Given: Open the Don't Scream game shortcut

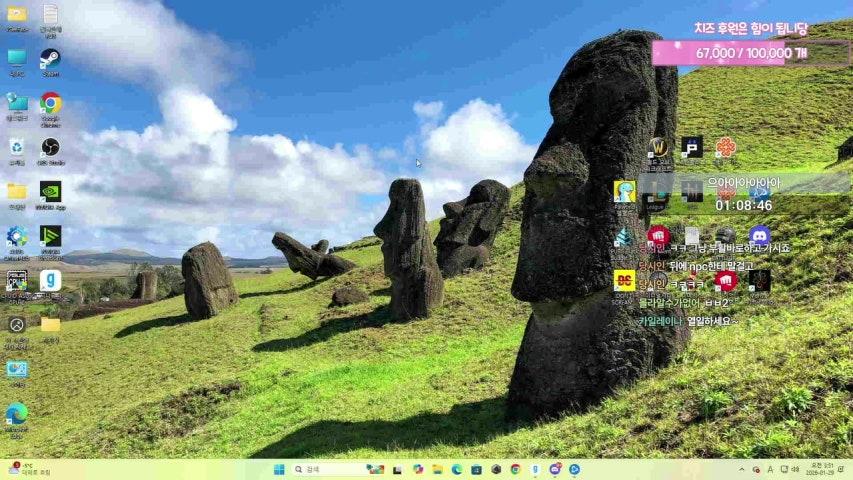Looking at the screenshot, I should 624,280.
